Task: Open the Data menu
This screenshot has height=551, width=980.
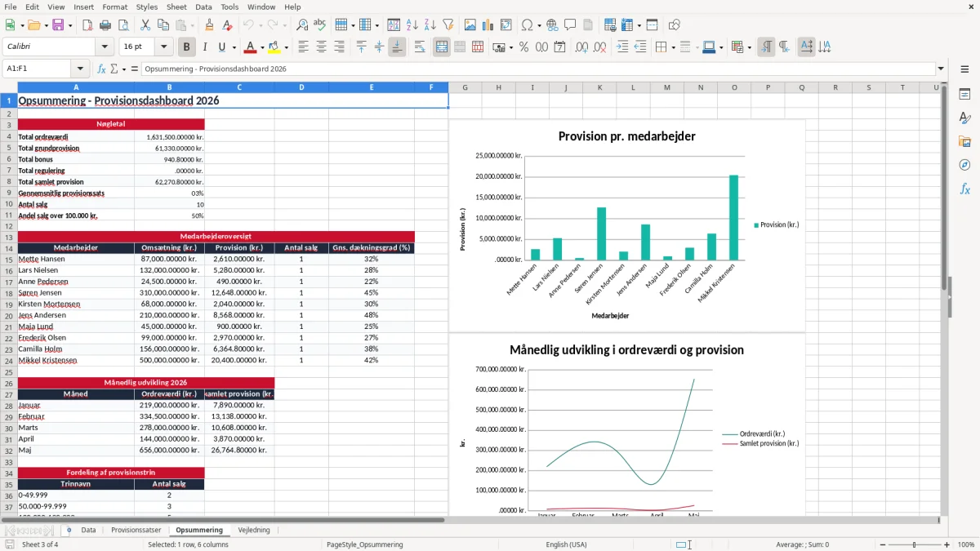Action: [x=203, y=7]
